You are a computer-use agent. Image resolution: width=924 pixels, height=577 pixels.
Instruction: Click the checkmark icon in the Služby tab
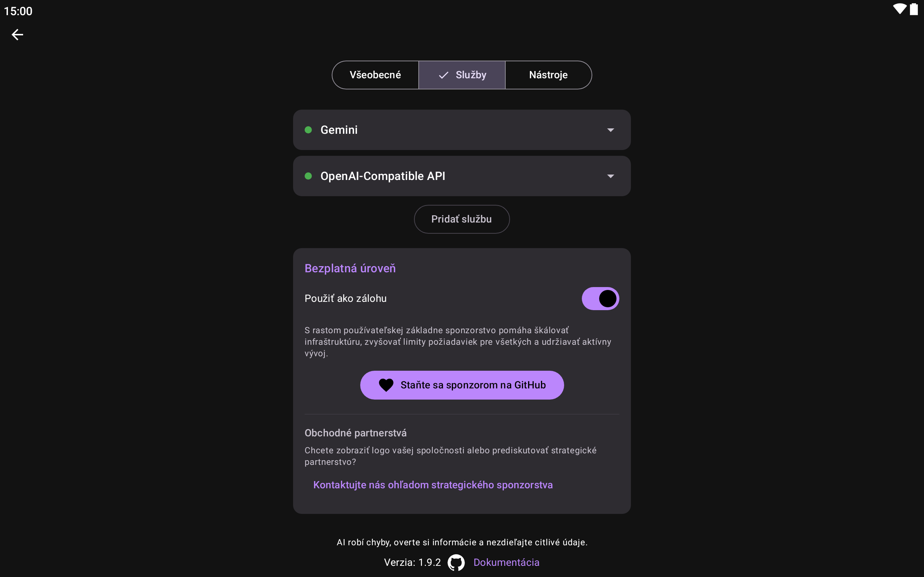[x=443, y=75]
